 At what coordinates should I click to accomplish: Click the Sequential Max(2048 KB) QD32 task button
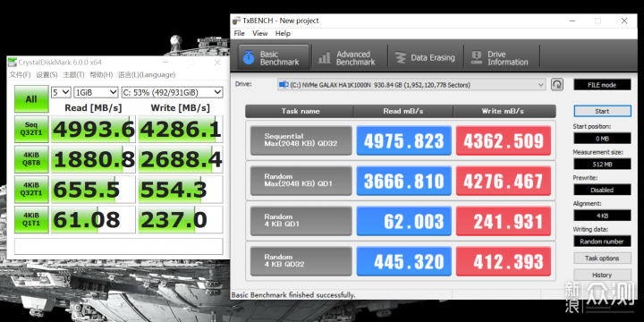click(301, 140)
